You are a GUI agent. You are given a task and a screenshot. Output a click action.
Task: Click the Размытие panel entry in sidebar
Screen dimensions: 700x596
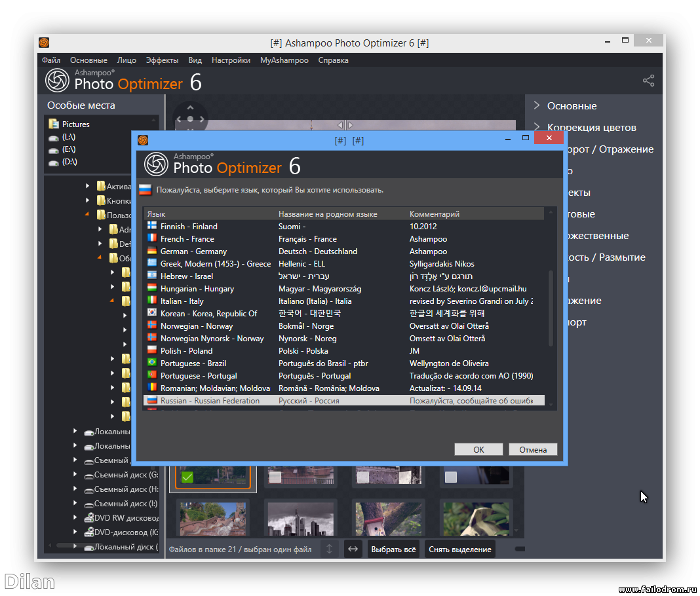click(607, 257)
